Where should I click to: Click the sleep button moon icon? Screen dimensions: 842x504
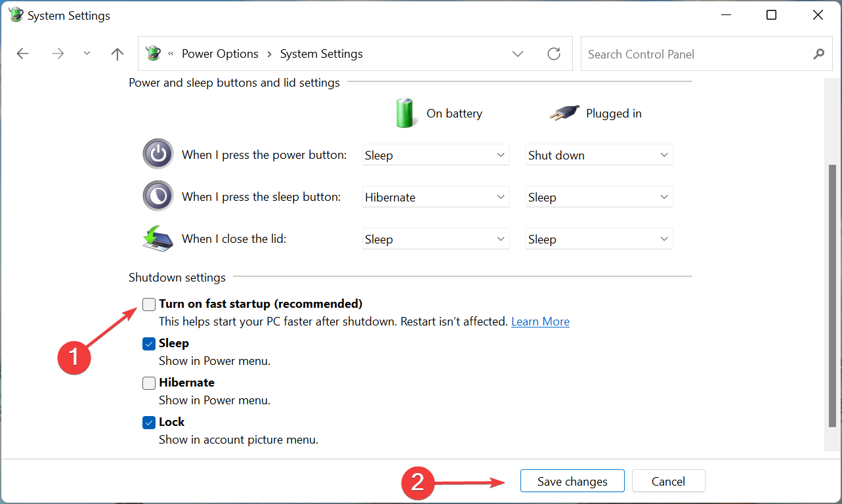[158, 196]
